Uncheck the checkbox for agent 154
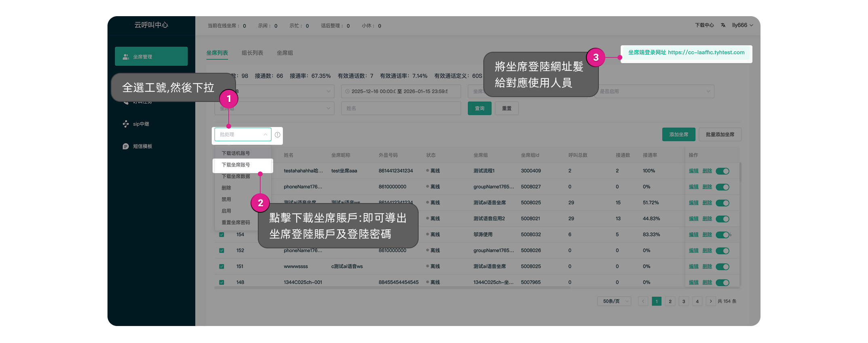This screenshot has width=868, height=343. tap(221, 235)
